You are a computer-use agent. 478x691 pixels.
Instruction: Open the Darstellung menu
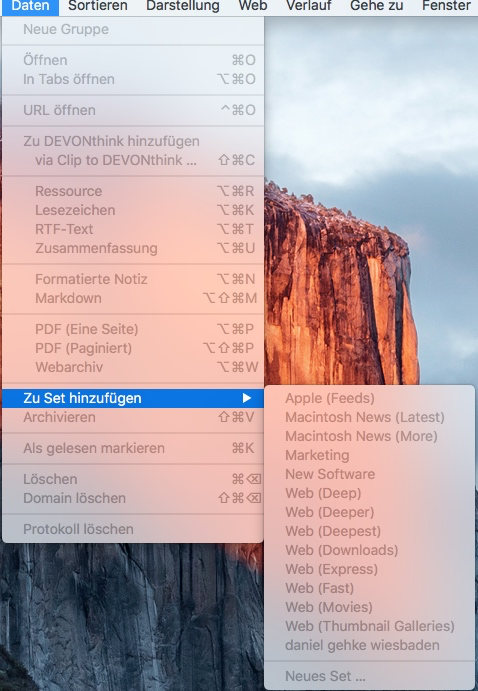(183, 6)
